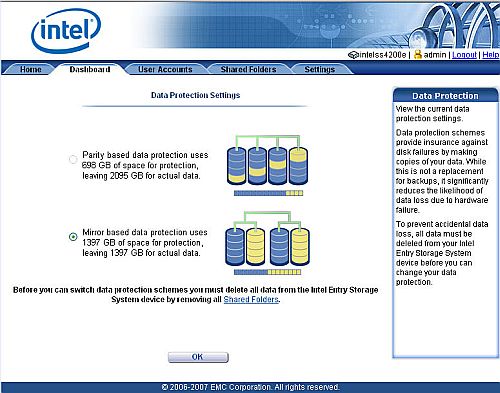
Task: Click the Logout link
Action: click(x=464, y=55)
